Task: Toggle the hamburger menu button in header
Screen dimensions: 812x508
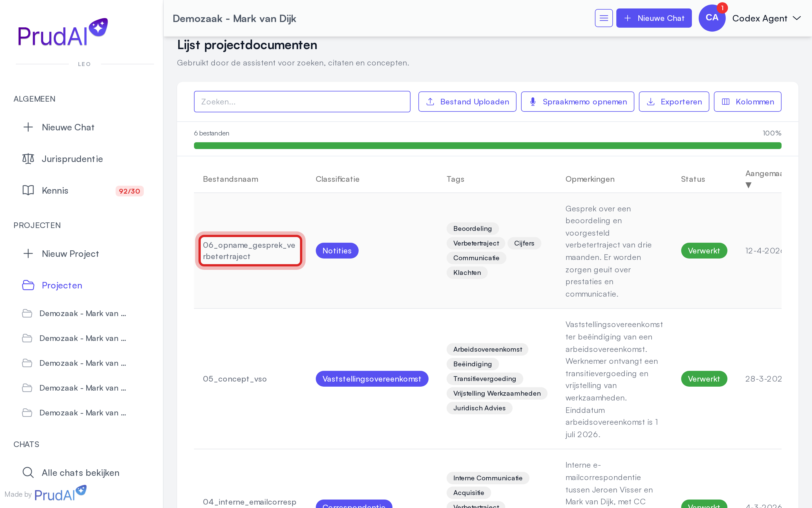Action: point(604,18)
